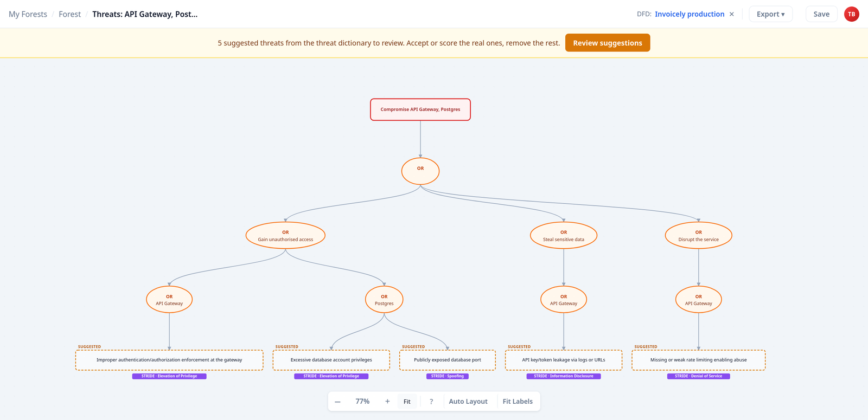Select the Steal sensitive data OR node

(x=564, y=236)
